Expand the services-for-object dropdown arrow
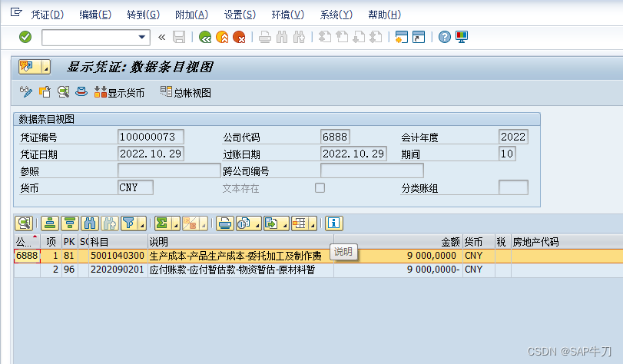 point(46,67)
